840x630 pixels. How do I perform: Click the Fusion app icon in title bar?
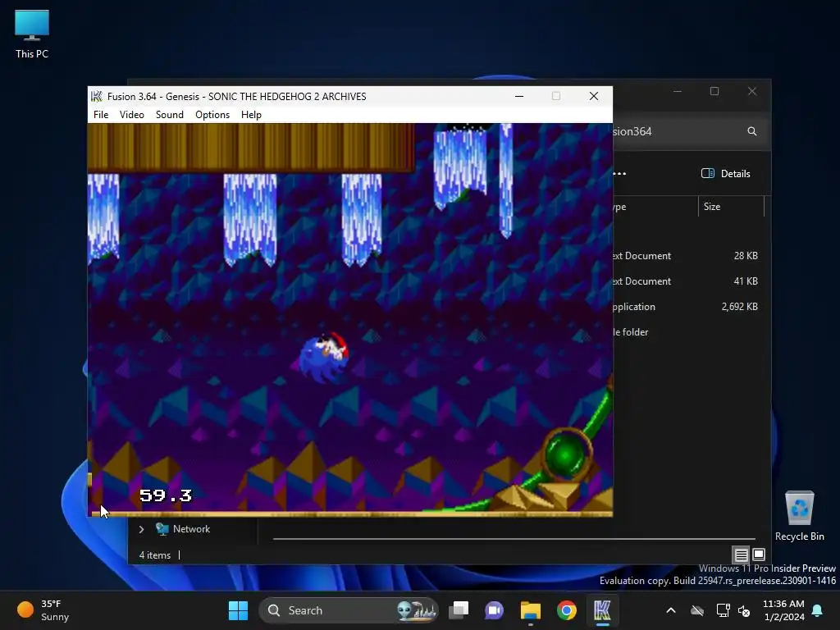(x=97, y=97)
